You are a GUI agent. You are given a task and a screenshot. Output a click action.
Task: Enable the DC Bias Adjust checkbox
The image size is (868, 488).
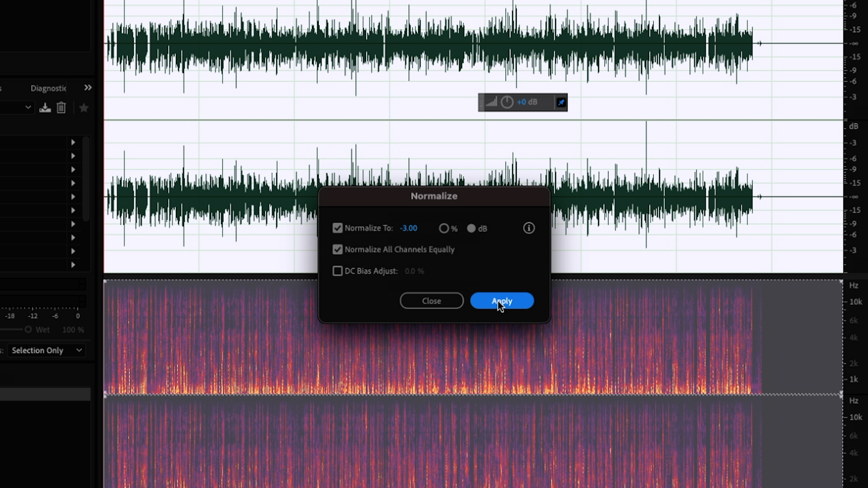[337, 271]
